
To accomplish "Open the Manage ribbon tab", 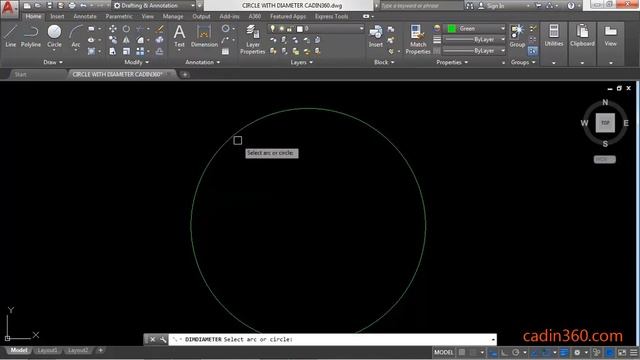I will click(173, 16).
